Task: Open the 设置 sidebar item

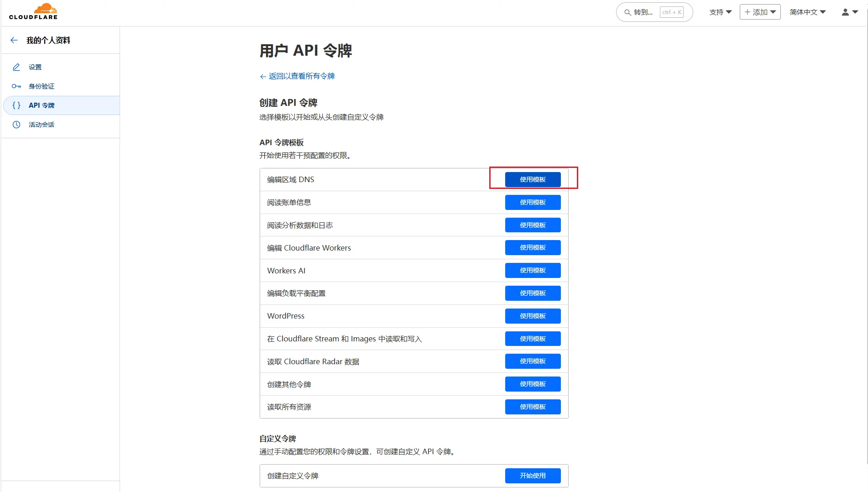Action: click(61, 67)
